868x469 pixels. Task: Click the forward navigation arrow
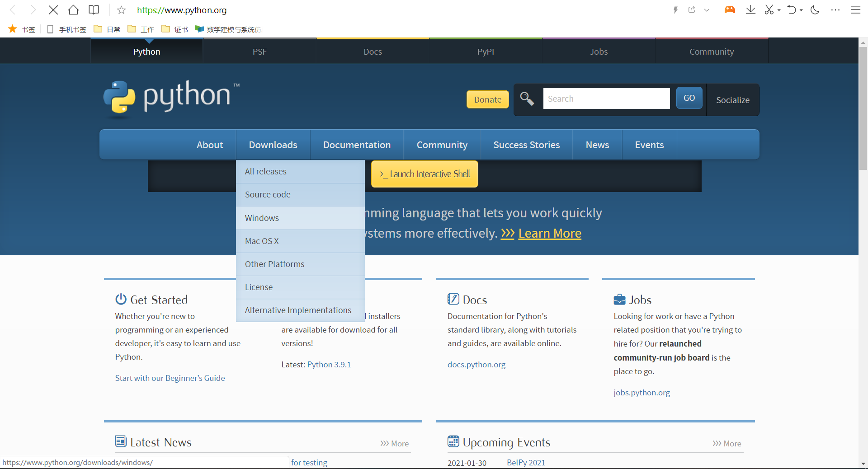[33, 10]
